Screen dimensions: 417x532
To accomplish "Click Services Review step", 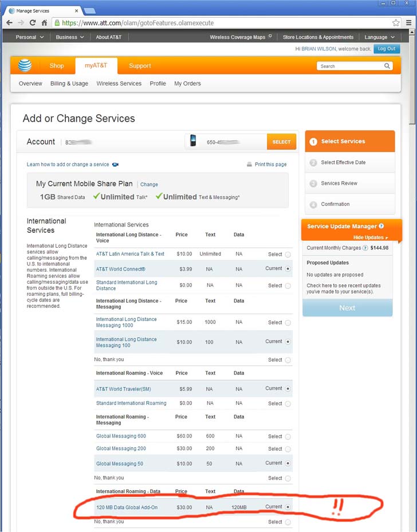I will point(350,183).
